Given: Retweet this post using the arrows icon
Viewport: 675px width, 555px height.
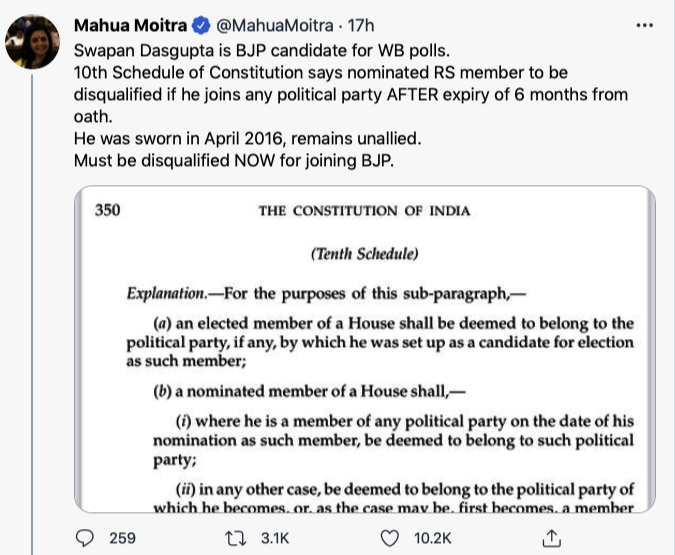Looking at the screenshot, I should point(236,539).
